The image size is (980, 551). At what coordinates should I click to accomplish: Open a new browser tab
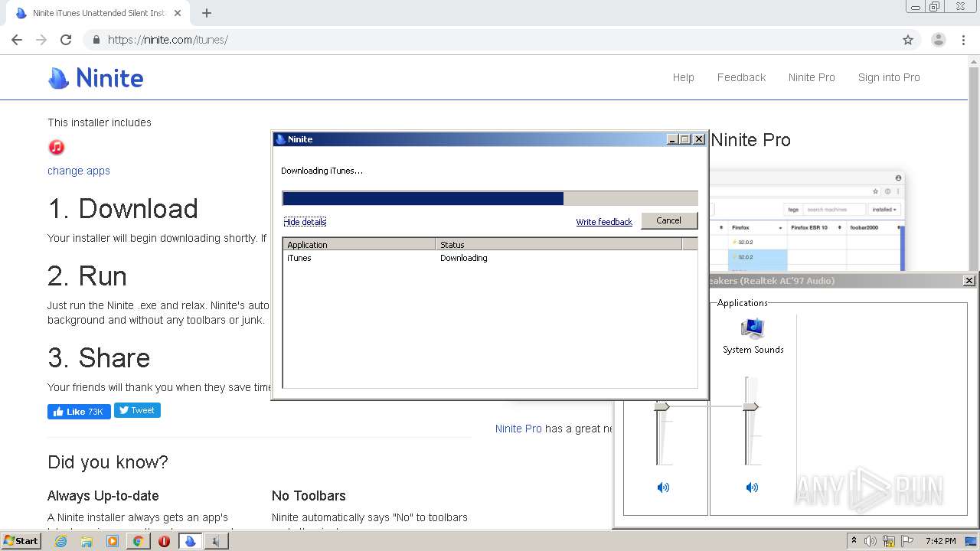coord(207,13)
